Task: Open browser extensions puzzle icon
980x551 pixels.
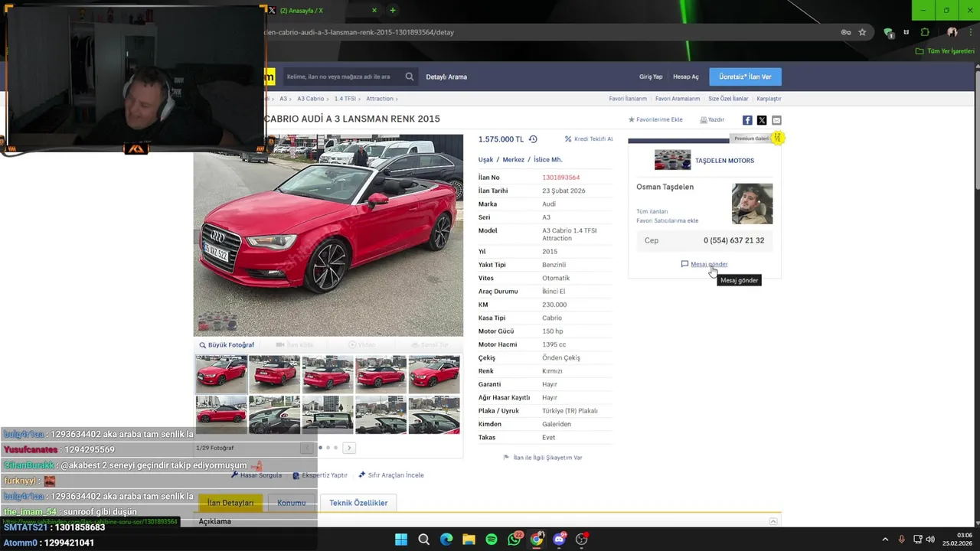Action: (x=925, y=32)
